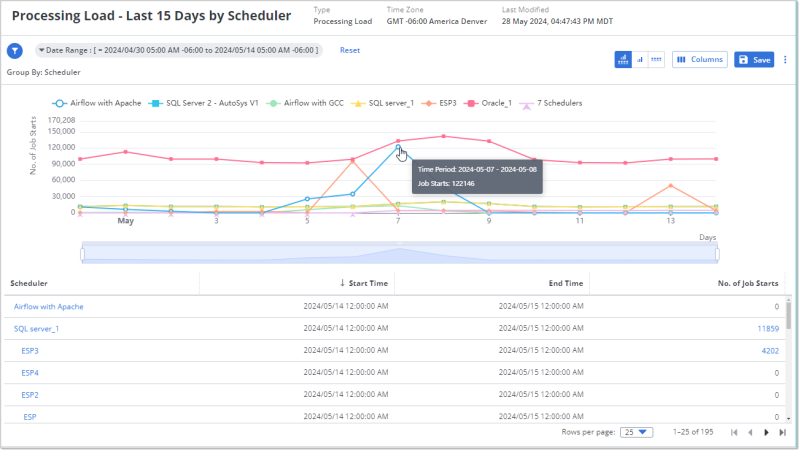Reset the applied filters
Image resolution: width=800 pixels, height=451 pixels.
point(350,50)
